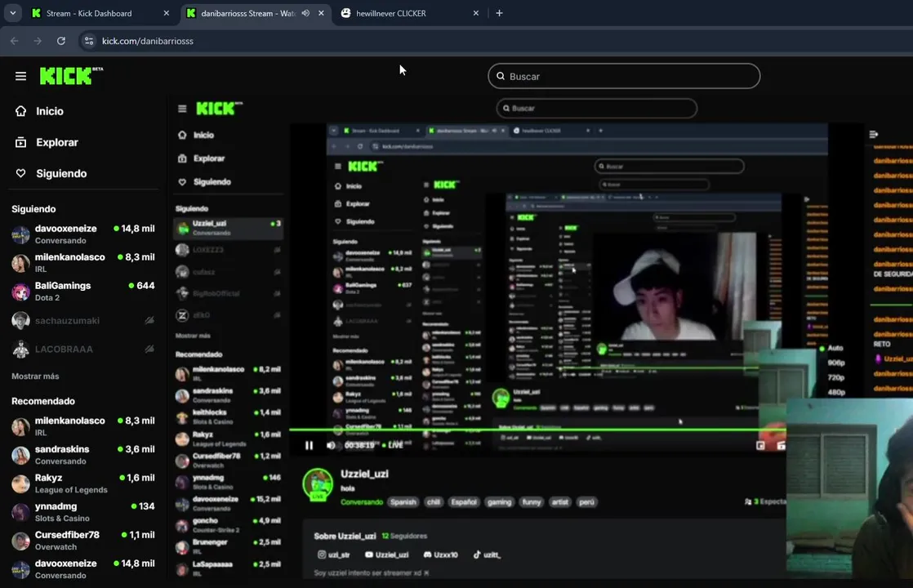Image resolution: width=913 pixels, height=588 pixels.
Task: Click the perú tag in the stream info
Action: click(587, 501)
